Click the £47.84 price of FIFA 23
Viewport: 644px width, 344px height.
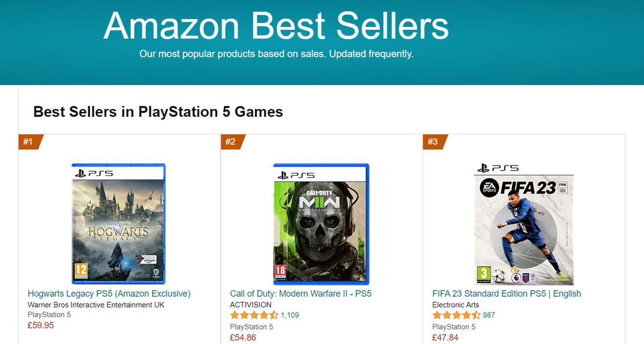[445, 338]
